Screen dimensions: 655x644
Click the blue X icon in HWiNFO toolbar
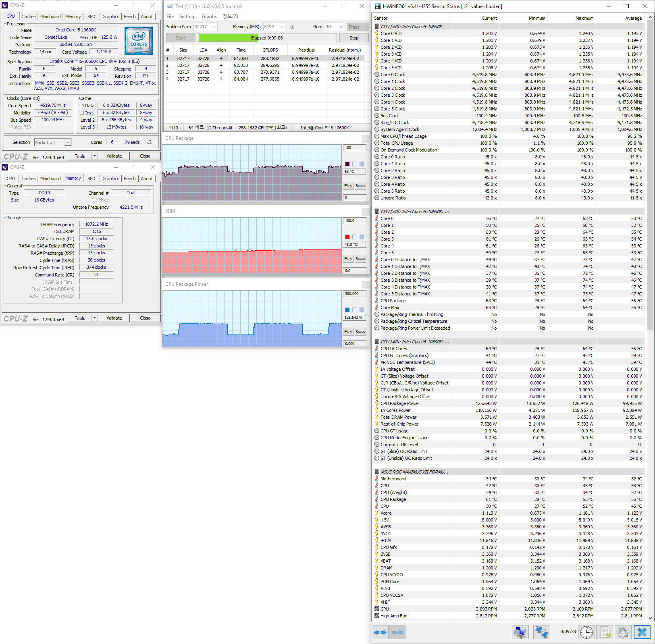click(x=642, y=632)
